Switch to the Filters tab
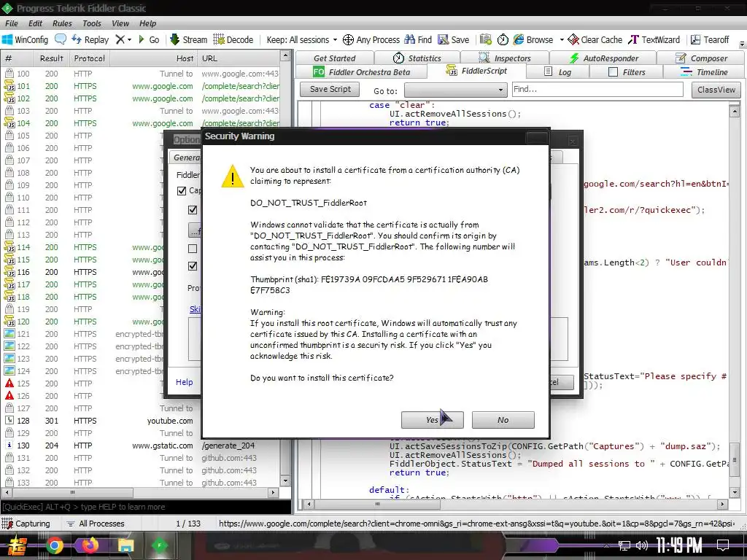747x560 pixels. point(627,72)
